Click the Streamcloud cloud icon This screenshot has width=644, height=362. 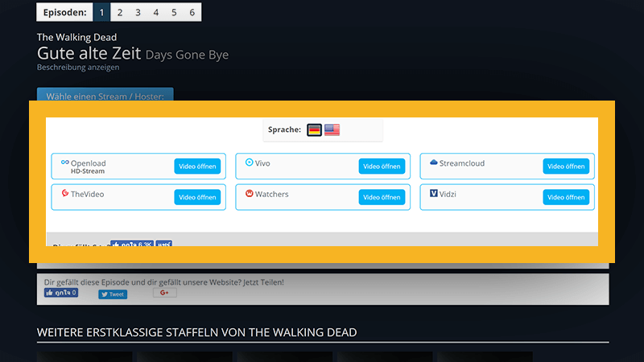(433, 162)
